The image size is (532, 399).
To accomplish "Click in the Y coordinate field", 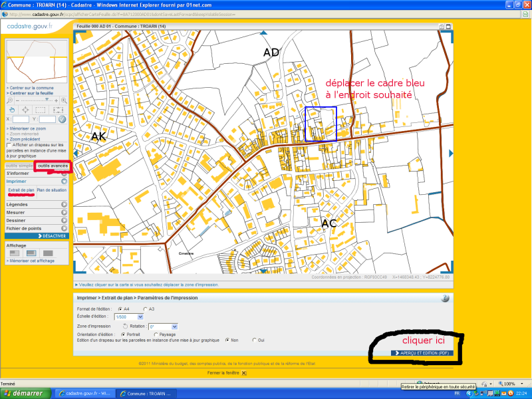I will (47, 119).
